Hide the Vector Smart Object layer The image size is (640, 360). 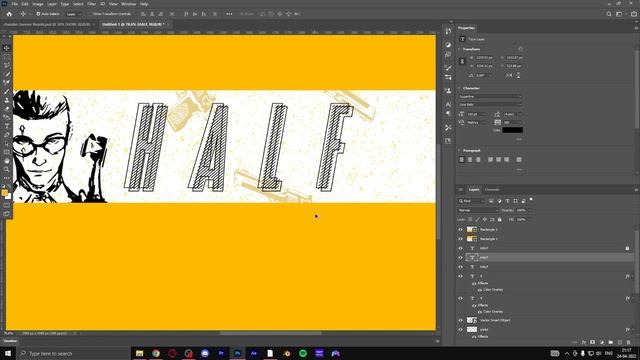point(460,320)
